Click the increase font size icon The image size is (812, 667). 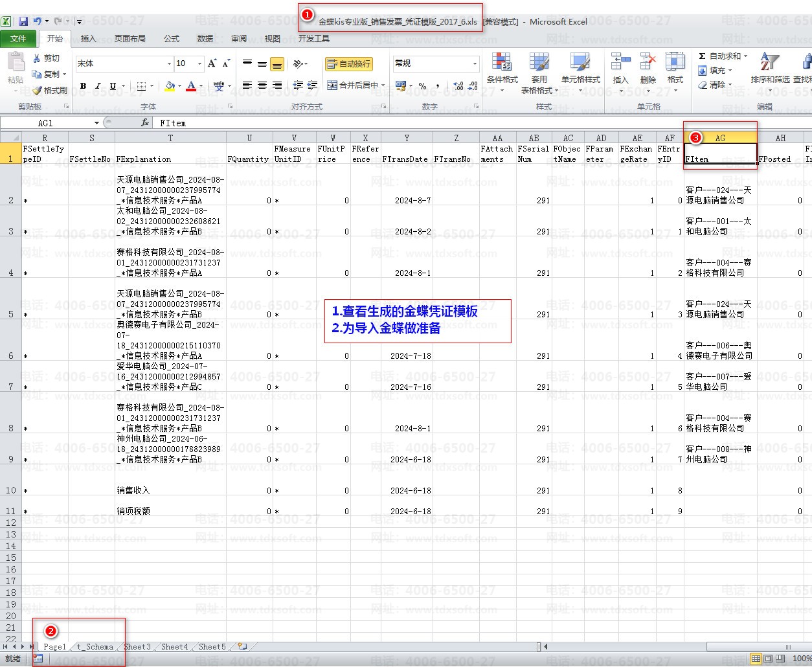(x=212, y=63)
